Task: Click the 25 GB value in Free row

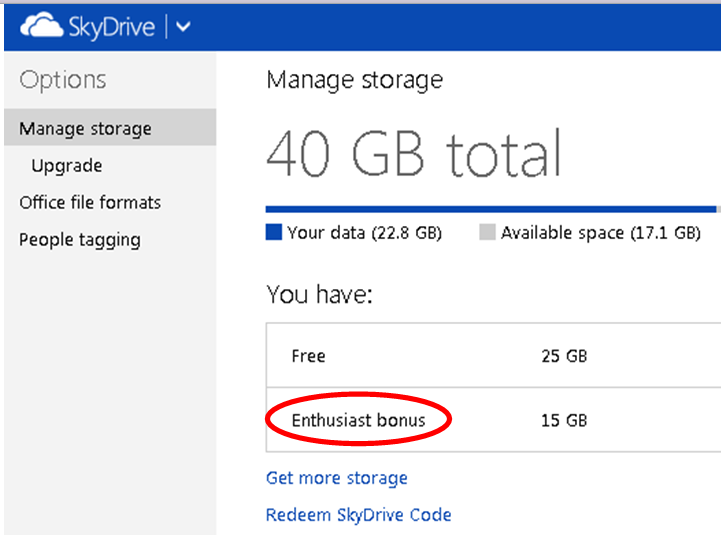Action: tap(564, 356)
